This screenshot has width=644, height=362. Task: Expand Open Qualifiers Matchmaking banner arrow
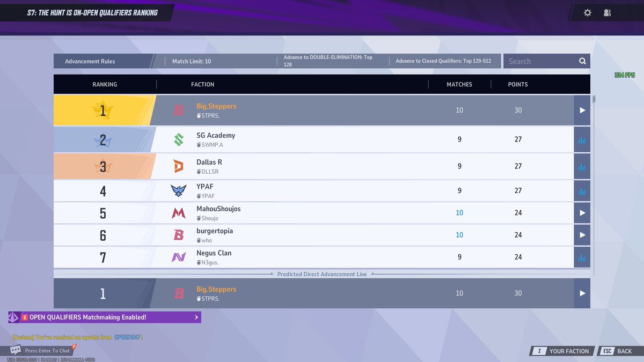(x=196, y=317)
